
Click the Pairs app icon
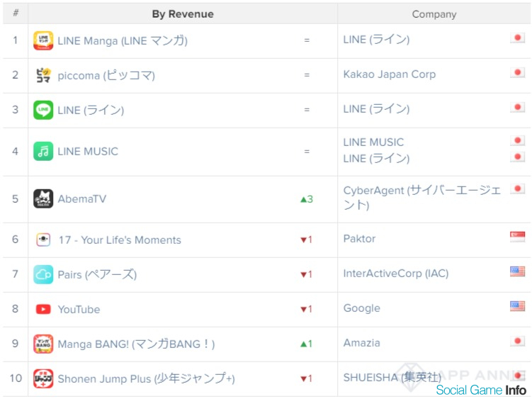click(x=43, y=274)
